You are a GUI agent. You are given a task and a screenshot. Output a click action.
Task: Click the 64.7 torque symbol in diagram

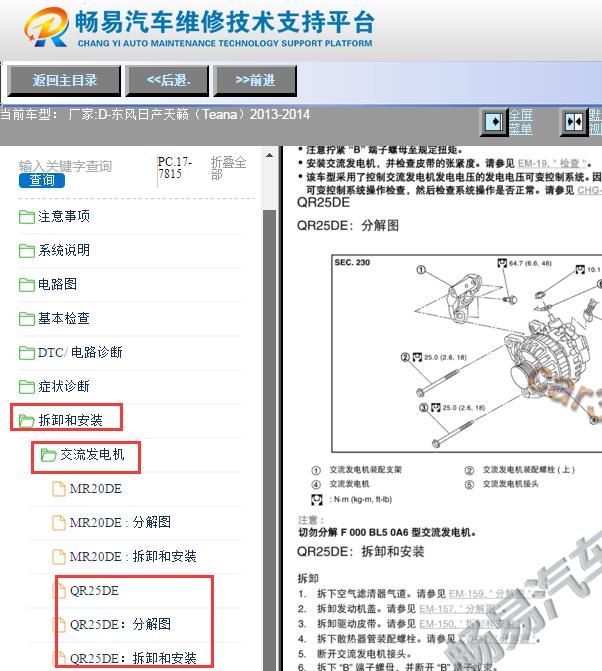502,263
